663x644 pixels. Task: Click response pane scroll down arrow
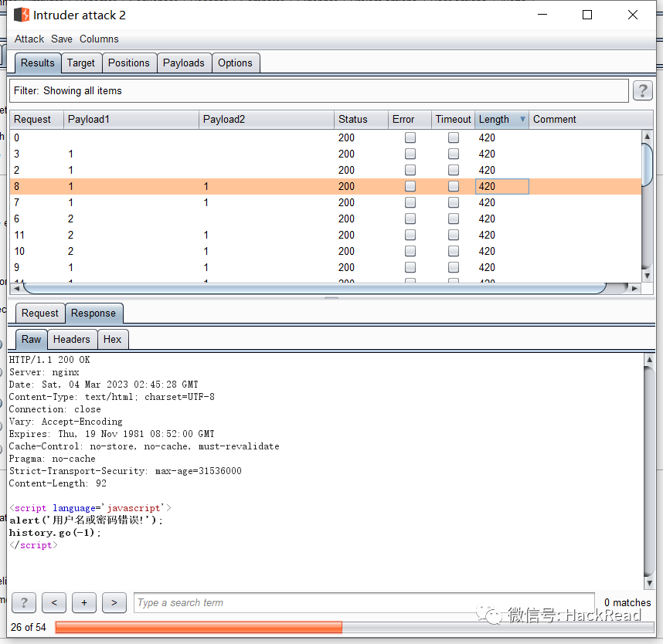click(x=649, y=583)
